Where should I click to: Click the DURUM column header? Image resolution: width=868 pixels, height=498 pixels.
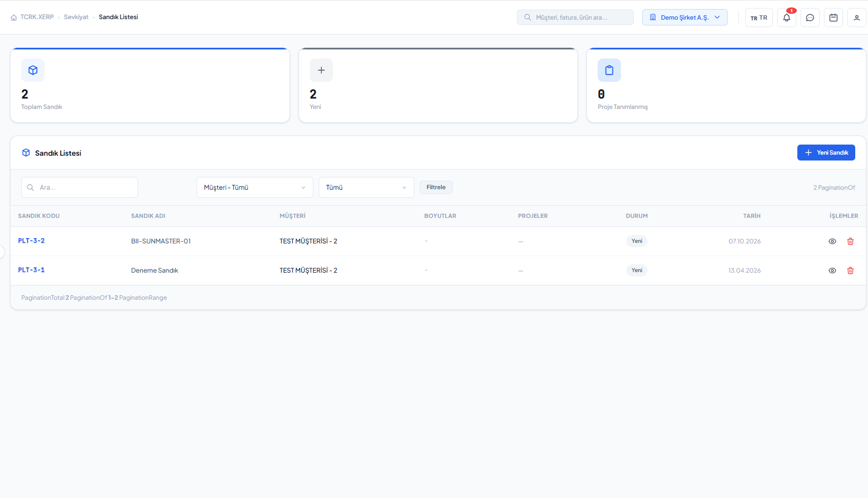click(637, 216)
